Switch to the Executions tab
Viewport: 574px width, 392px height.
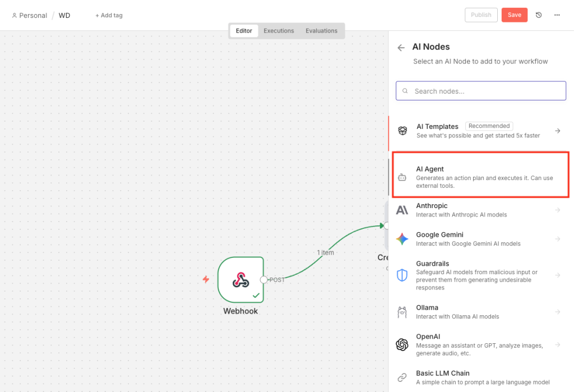279,31
